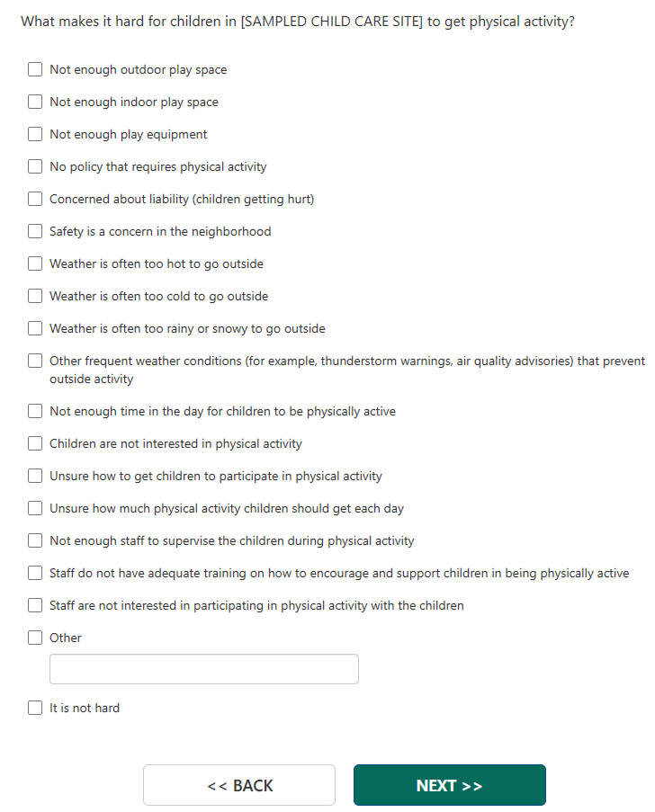Go back with the BACK button
The image size is (655, 812).
point(239,785)
